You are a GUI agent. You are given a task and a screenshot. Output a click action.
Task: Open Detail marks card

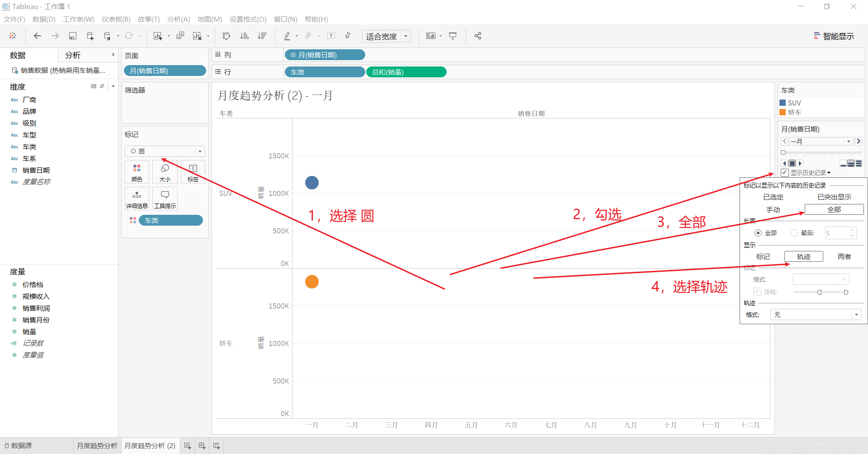pos(137,199)
